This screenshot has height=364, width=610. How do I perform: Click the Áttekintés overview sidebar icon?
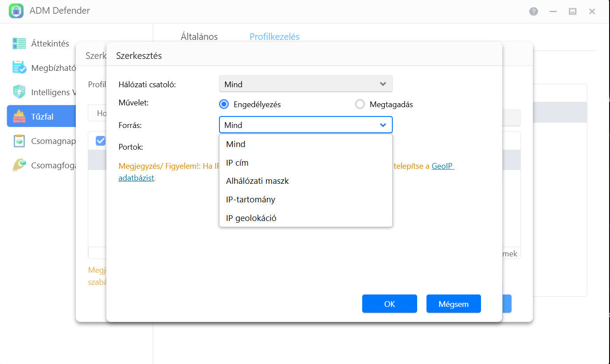(x=19, y=43)
